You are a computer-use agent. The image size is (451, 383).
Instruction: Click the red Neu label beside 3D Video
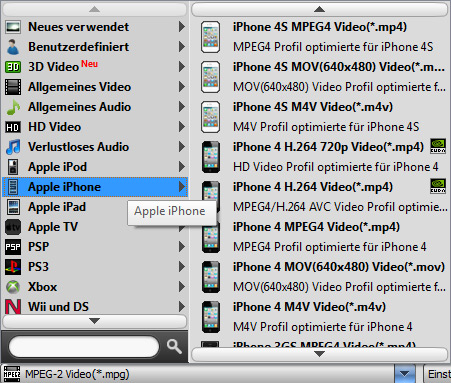click(90, 64)
